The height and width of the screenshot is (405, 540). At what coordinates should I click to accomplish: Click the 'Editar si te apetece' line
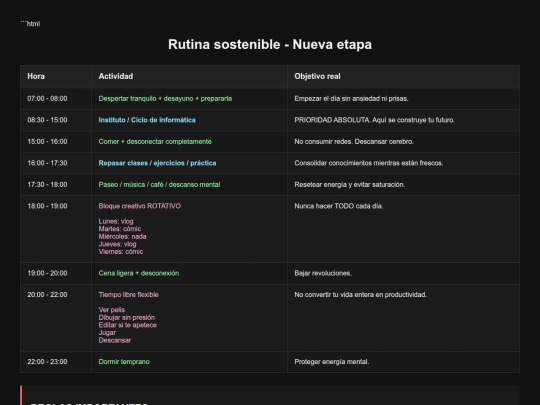[x=127, y=325]
